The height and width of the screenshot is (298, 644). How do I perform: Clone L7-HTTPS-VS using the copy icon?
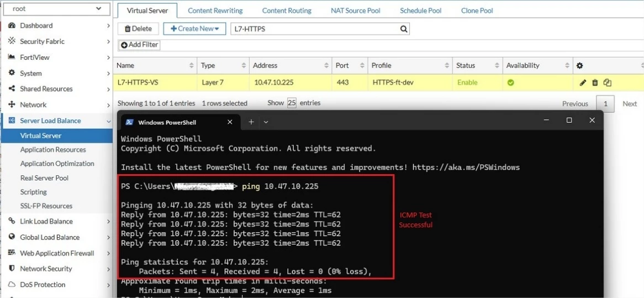pos(608,82)
